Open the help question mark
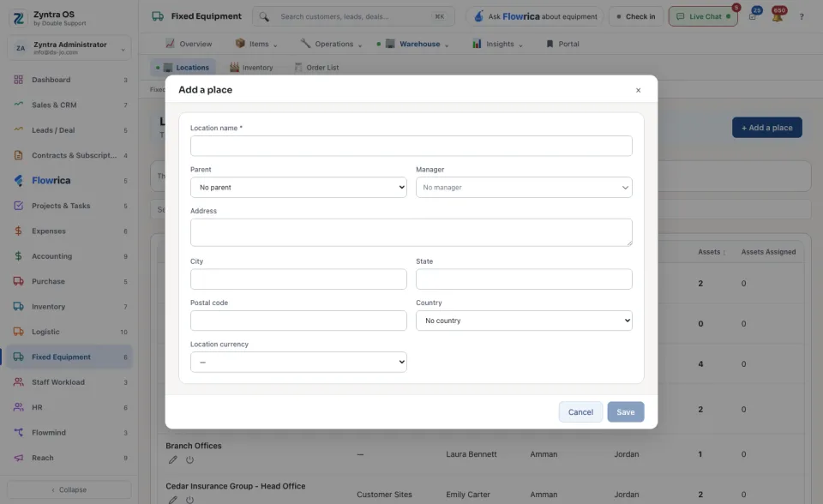Screen dimensions: 823x504 tap(802, 17)
